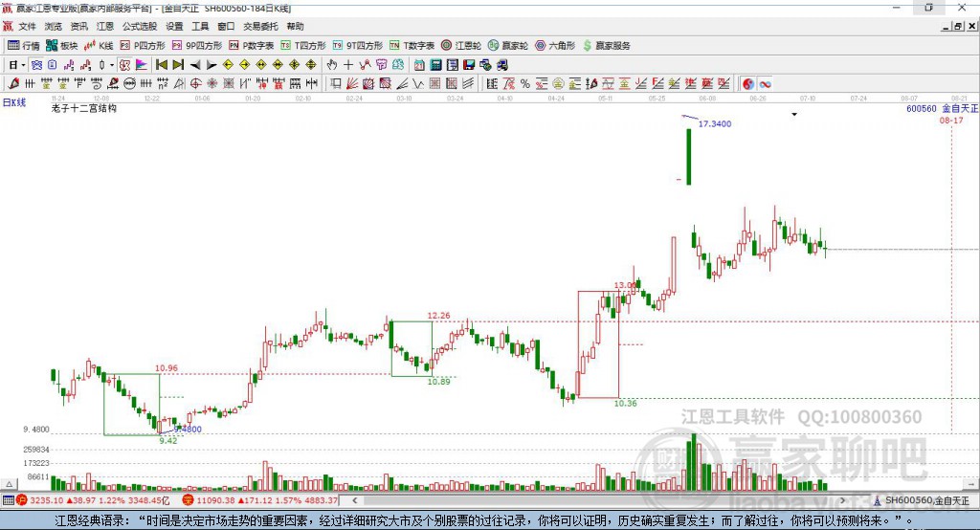980x530 pixels.
Task: Open the 公式选股 menu
Action: point(140,26)
